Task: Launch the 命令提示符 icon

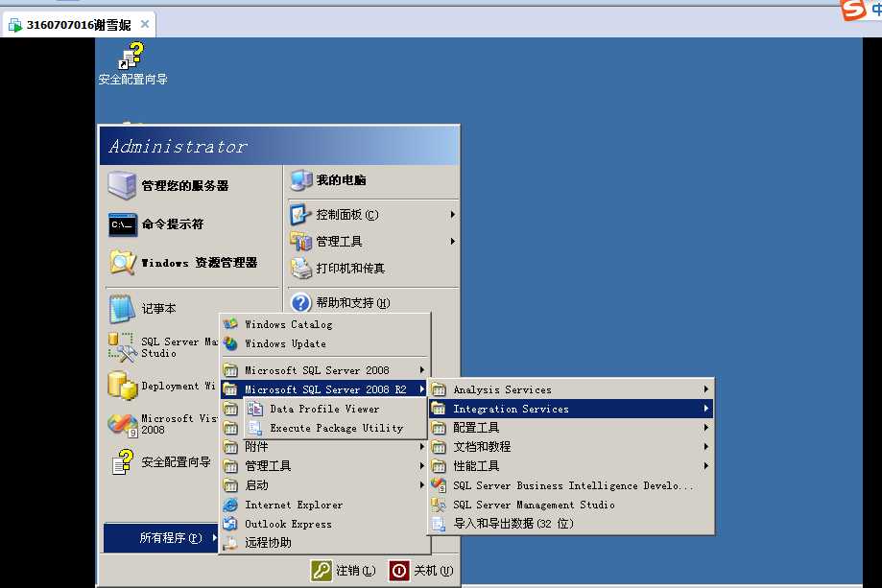Action: (x=122, y=224)
